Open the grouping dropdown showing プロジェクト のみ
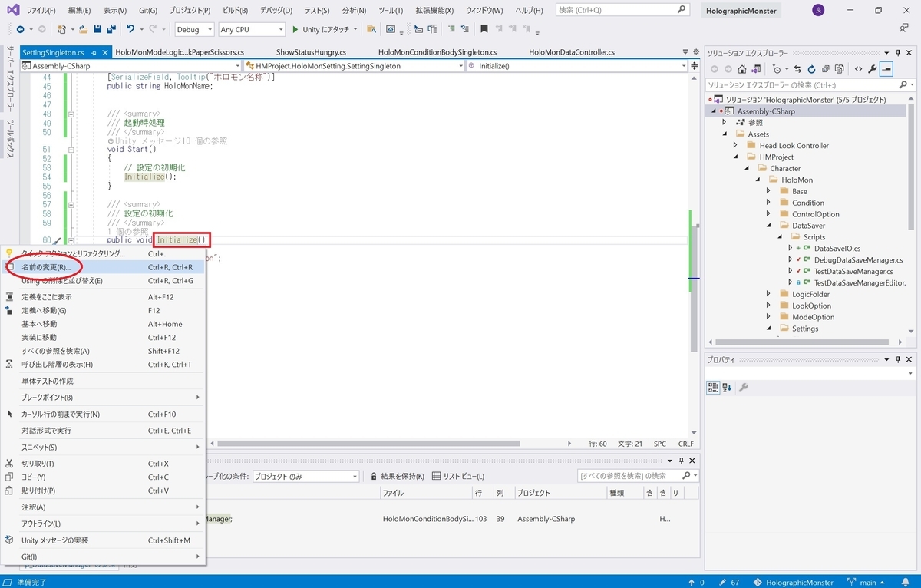Viewport: 921px width, 588px height. [x=305, y=476]
